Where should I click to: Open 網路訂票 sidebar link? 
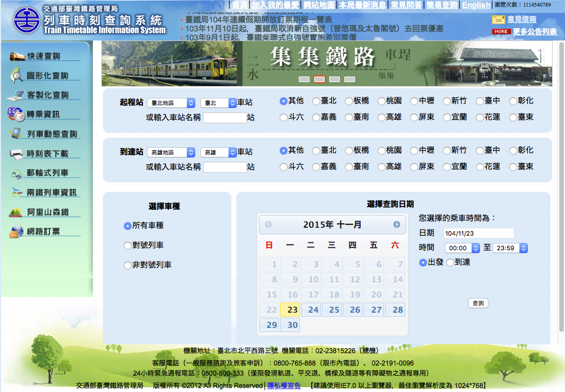pos(43,232)
